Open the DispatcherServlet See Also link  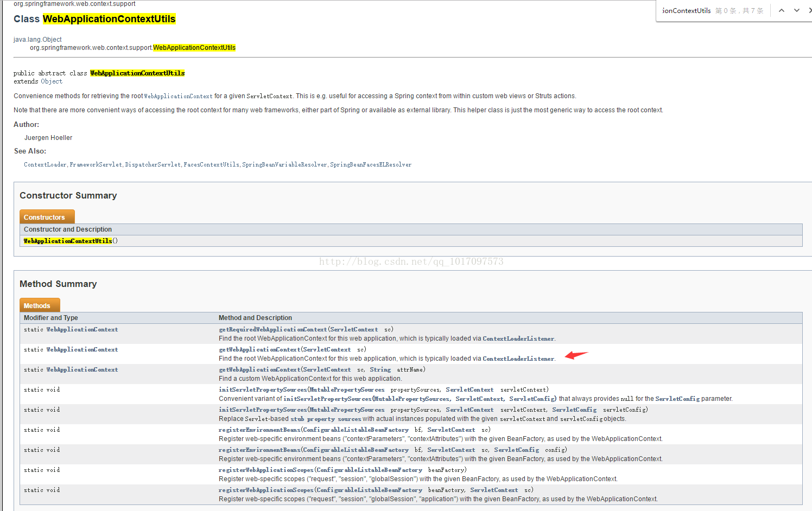(x=153, y=164)
